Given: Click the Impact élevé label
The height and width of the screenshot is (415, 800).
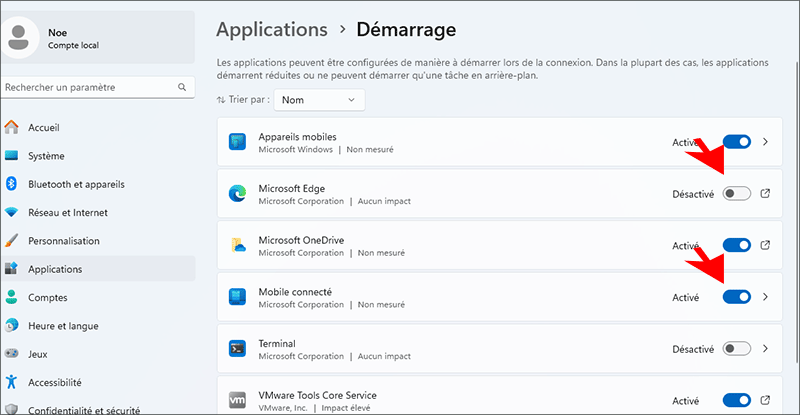Looking at the screenshot, I should (x=346, y=408).
